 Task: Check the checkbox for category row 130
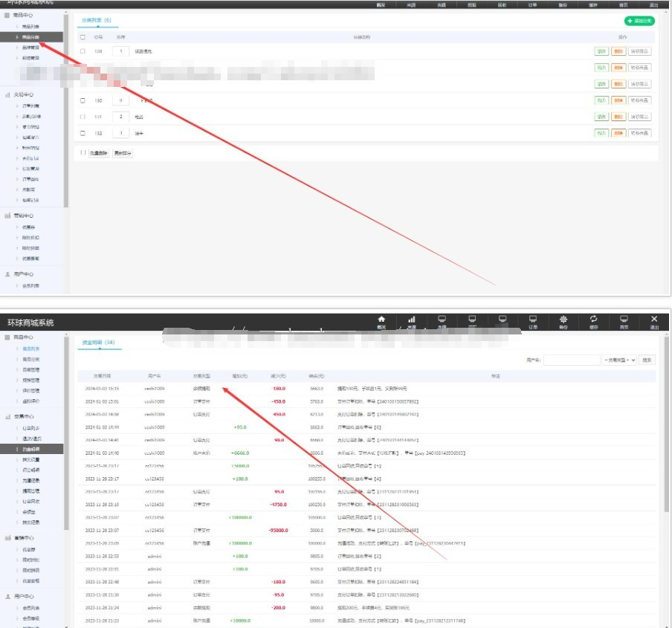(x=83, y=100)
